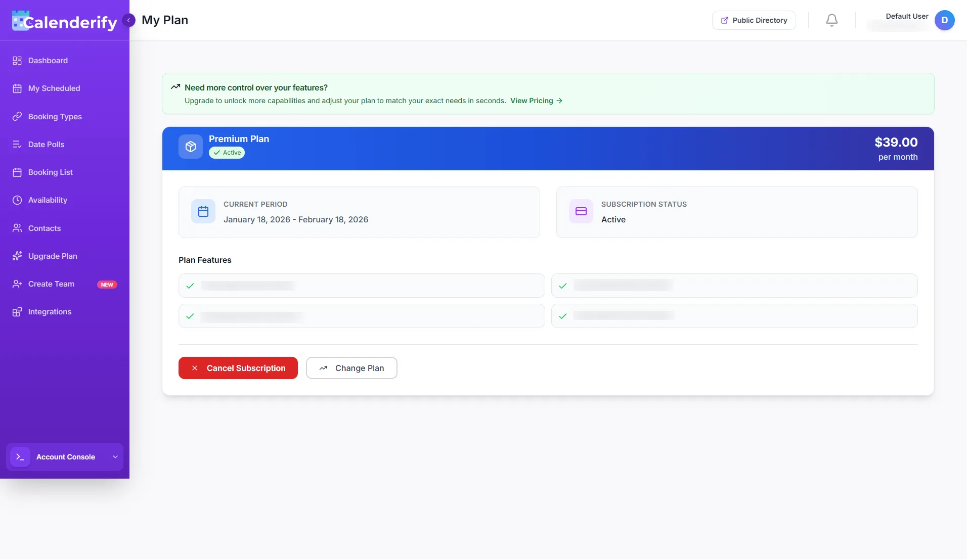The width and height of the screenshot is (967, 560).
Task: Click the notification bell icon
Action: click(831, 20)
